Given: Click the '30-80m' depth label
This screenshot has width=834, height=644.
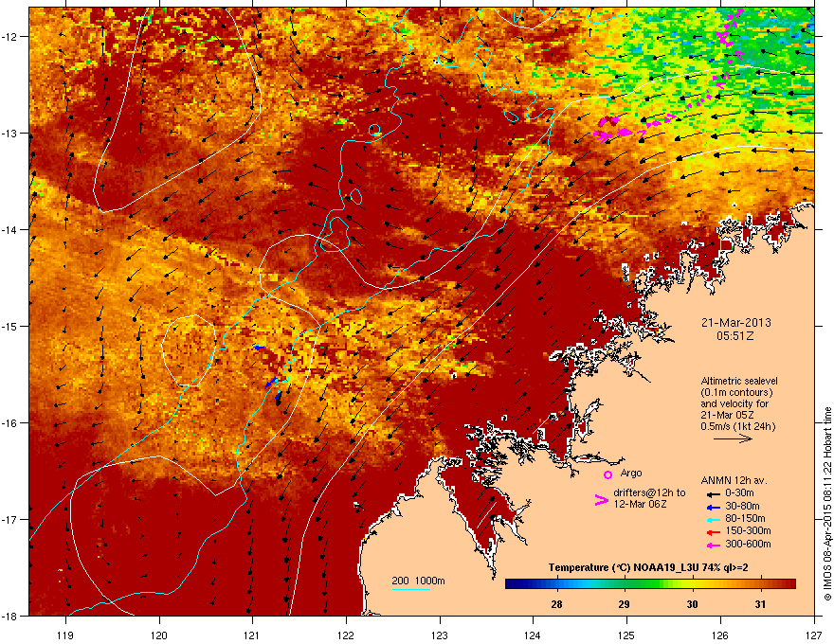Looking at the screenshot, I should click(x=742, y=507).
